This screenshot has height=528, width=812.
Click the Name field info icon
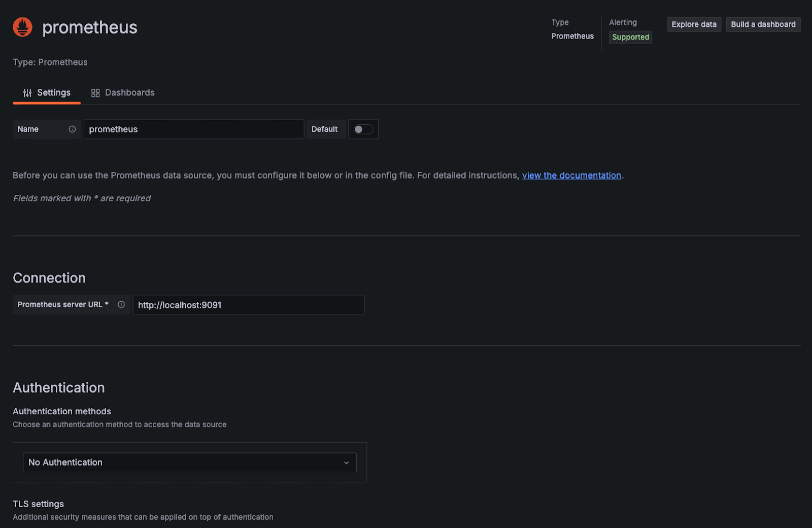(72, 129)
